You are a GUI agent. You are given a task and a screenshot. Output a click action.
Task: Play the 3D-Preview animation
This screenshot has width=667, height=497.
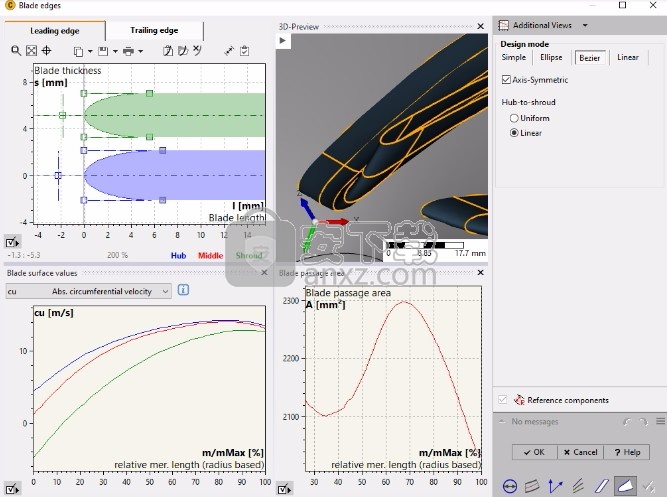click(x=283, y=41)
